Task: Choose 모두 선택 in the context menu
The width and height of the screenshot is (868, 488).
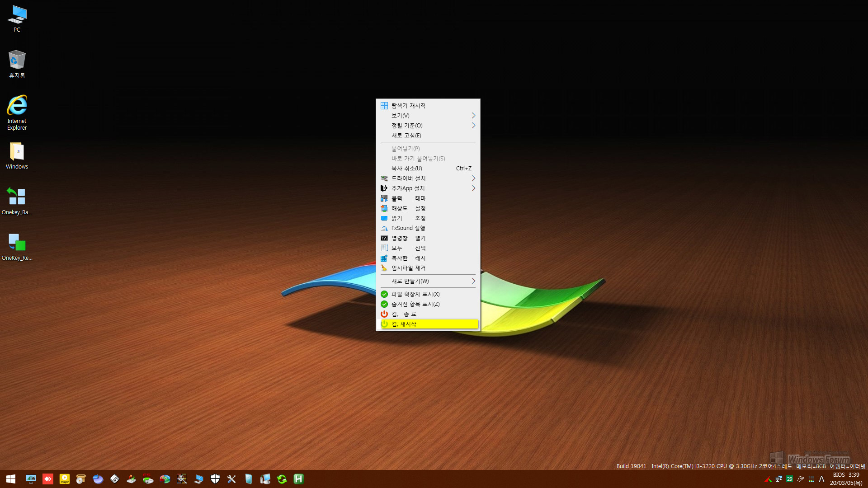Action: 428,248
